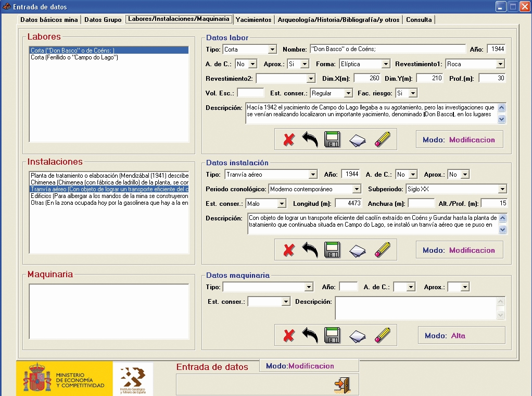Open the labor Tipo dropdown showing Corta
The height and width of the screenshot is (396, 532).
point(272,49)
